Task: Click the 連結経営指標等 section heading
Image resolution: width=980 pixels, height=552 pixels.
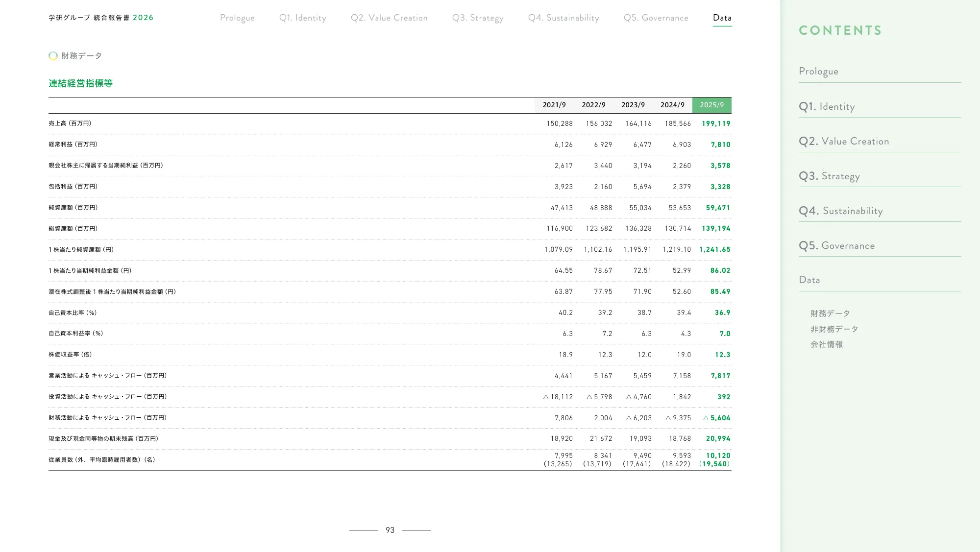Action: [x=80, y=83]
